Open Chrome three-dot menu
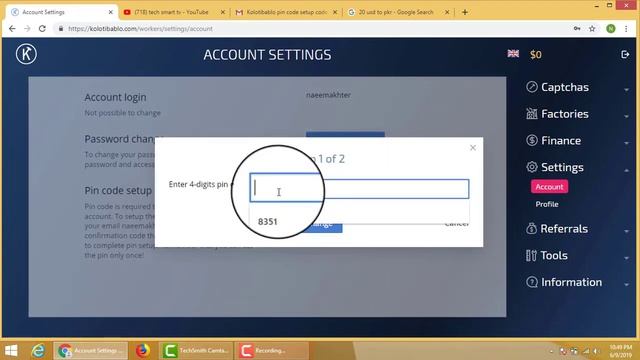 coord(626,29)
